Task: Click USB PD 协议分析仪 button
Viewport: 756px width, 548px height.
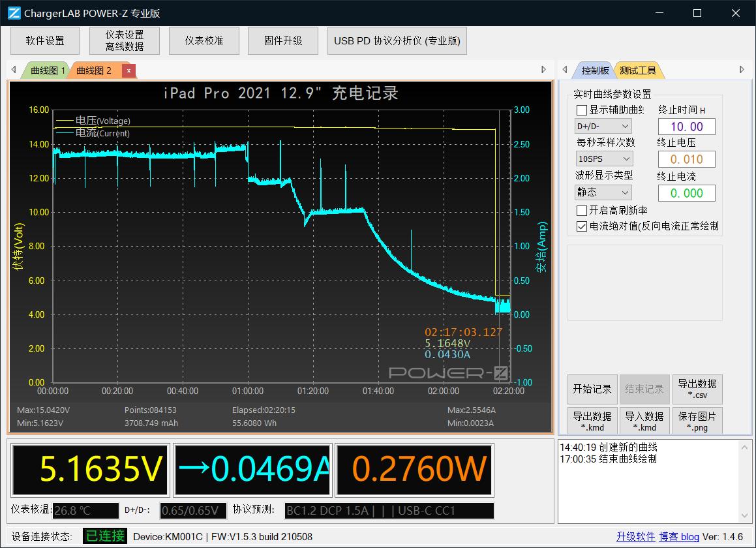Action: tap(397, 40)
